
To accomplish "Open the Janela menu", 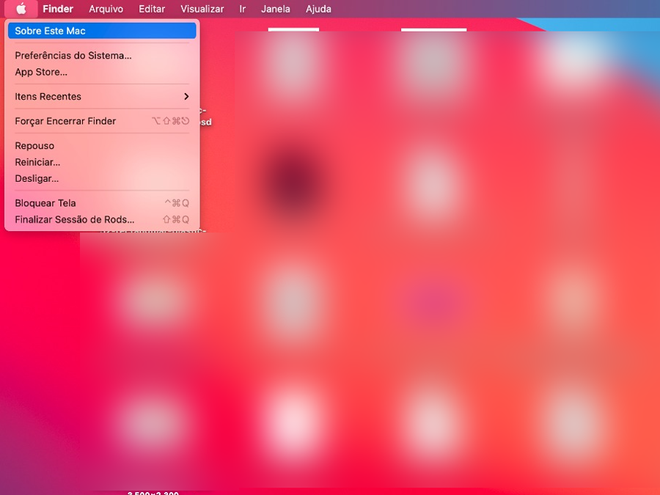I will tap(276, 9).
